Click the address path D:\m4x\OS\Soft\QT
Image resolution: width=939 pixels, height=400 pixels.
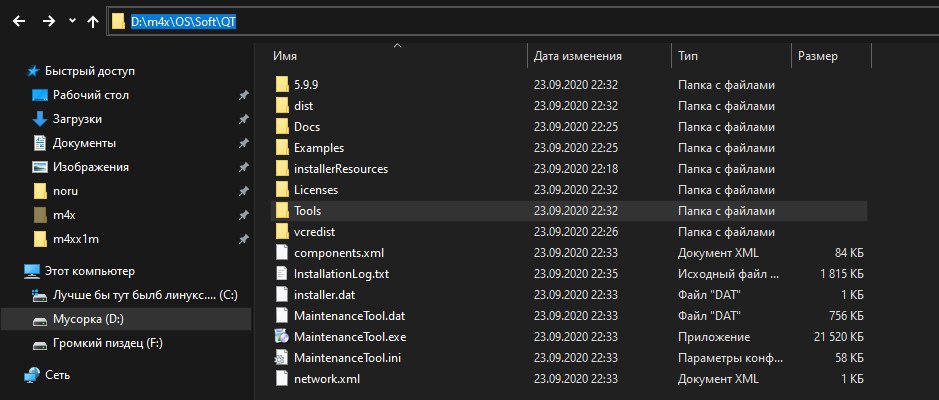[183, 22]
